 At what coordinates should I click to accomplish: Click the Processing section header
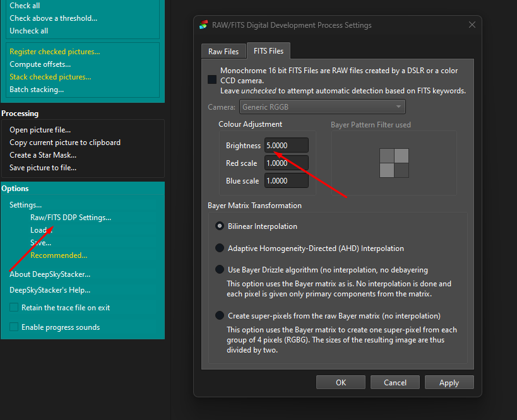pos(20,114)
